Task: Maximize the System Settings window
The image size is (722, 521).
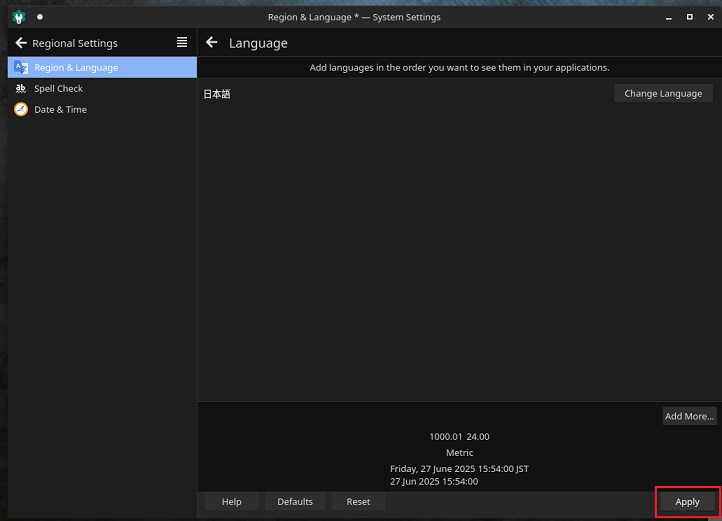Action: point(690,17)
